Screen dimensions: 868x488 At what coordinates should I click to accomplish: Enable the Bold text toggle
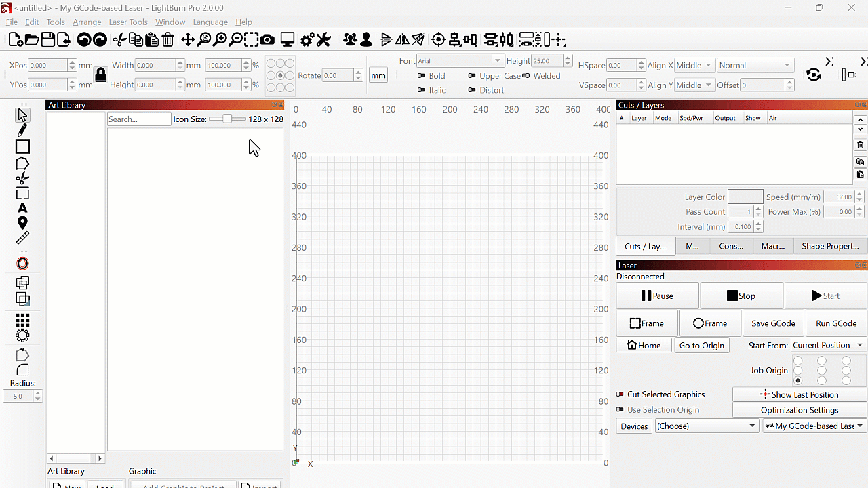(421, 76)
